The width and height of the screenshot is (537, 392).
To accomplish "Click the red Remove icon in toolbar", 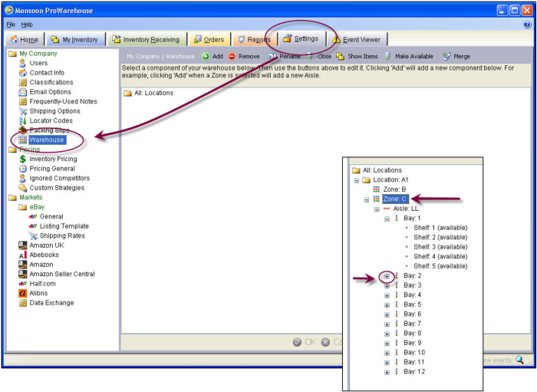I will [x=232, y=57].
